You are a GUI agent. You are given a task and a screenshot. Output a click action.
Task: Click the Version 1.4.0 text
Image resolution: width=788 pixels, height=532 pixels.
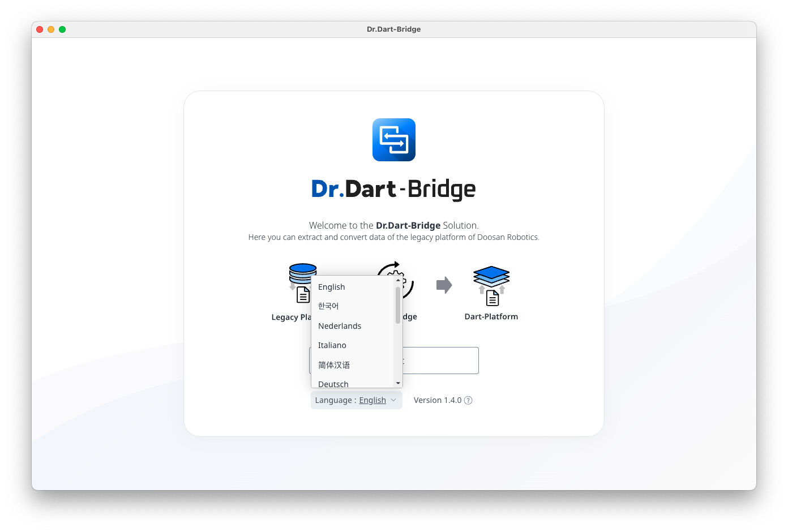coord(437,400)
